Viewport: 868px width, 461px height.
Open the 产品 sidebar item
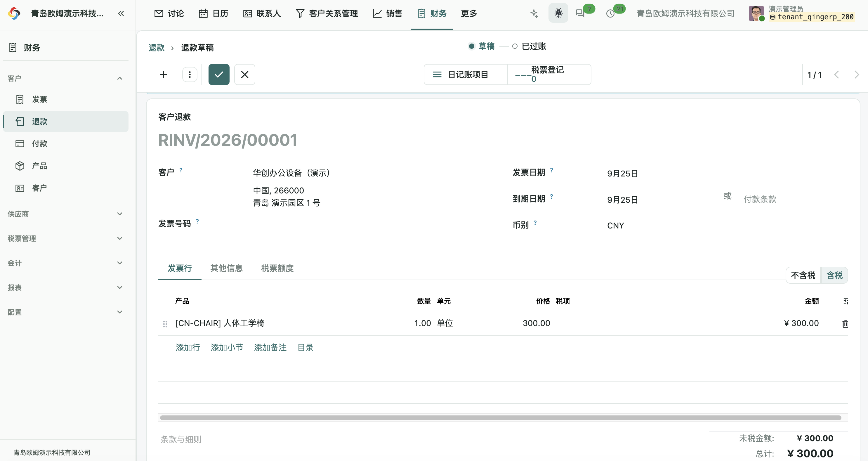(x=66, y=166)
